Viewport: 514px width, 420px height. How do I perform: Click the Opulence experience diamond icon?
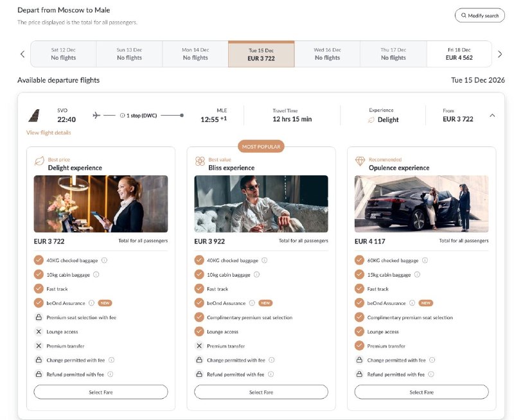coord(360,163)
